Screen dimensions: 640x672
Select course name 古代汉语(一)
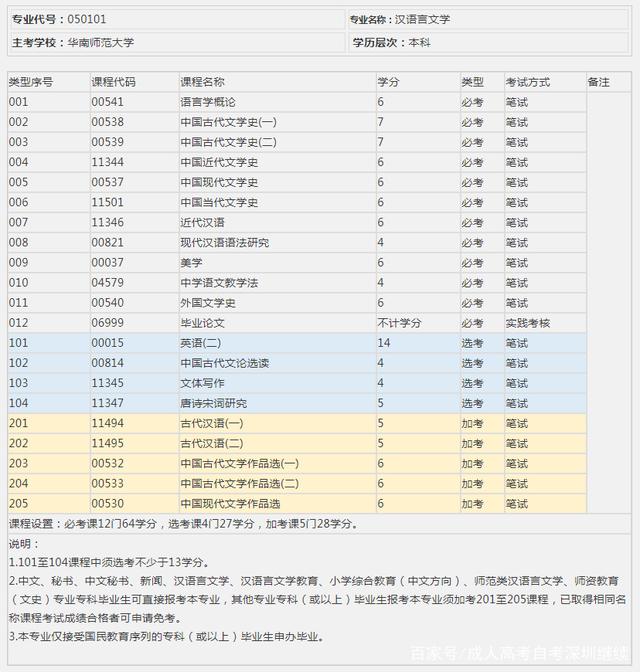[212, 423]
